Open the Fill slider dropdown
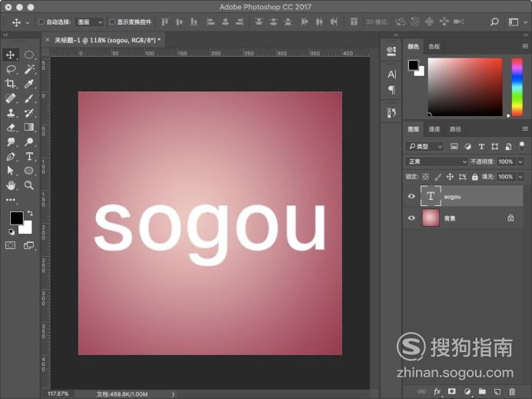Image resolution: width=532 pixels, height=399 pixels. point(520,177)
